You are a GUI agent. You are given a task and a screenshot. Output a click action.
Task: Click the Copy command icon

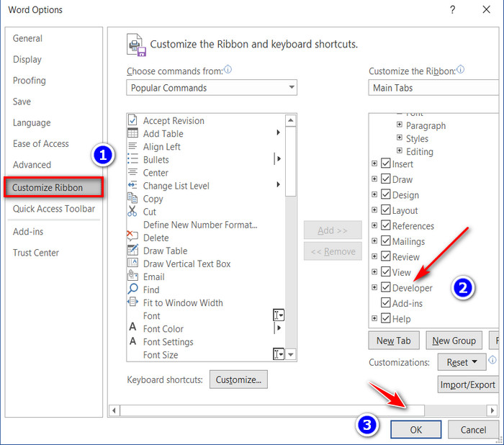click(x=132, y=198)
